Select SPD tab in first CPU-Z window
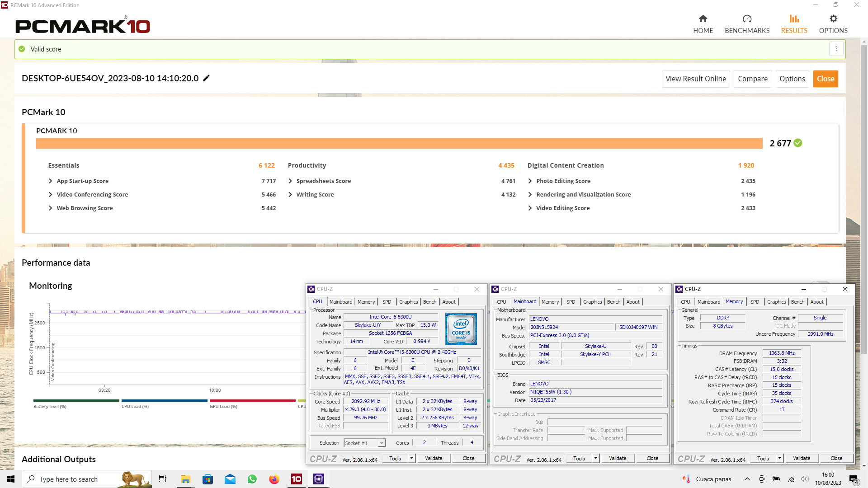Screen dimensions: 868x488 click(x=387, y=302)
